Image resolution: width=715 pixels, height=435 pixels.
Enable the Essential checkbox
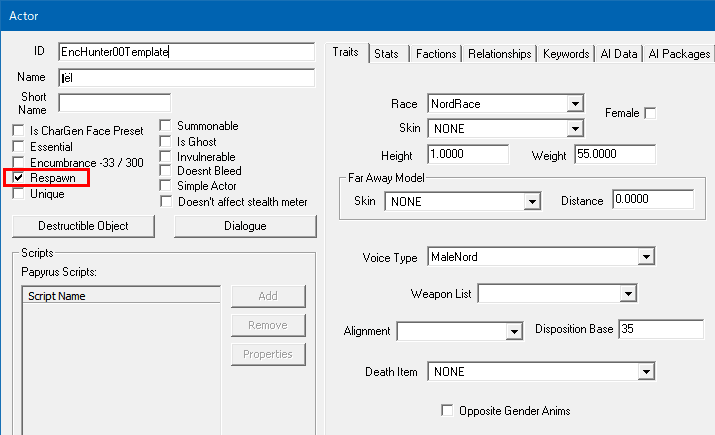coord(19,147)
